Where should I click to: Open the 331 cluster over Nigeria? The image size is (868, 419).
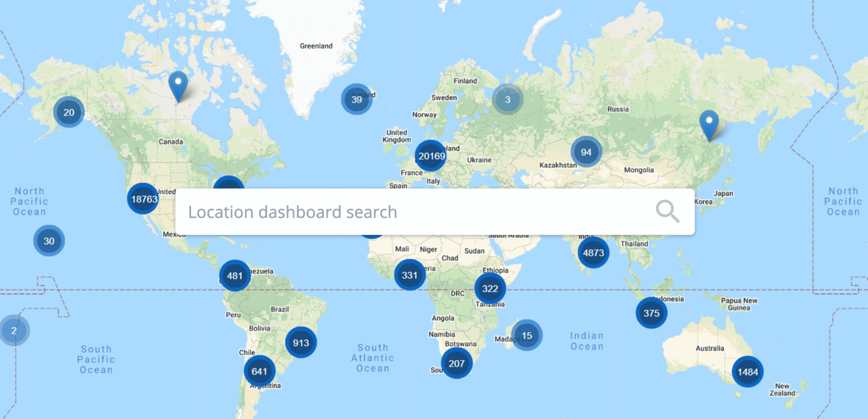409,275
